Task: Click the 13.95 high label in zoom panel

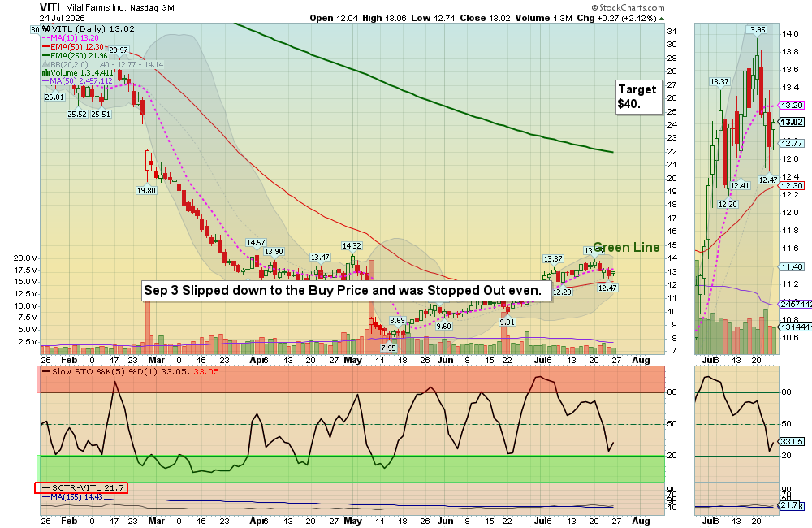Action: (756, 30)
